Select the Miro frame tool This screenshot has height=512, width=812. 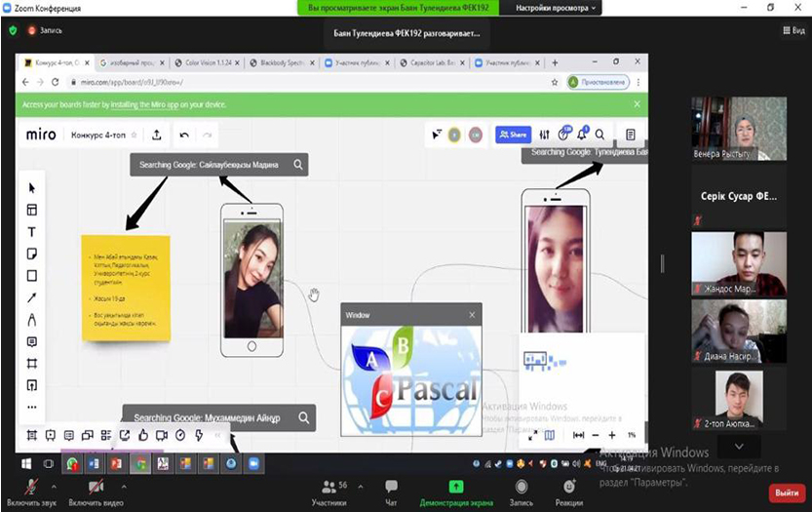click(31, 363)
